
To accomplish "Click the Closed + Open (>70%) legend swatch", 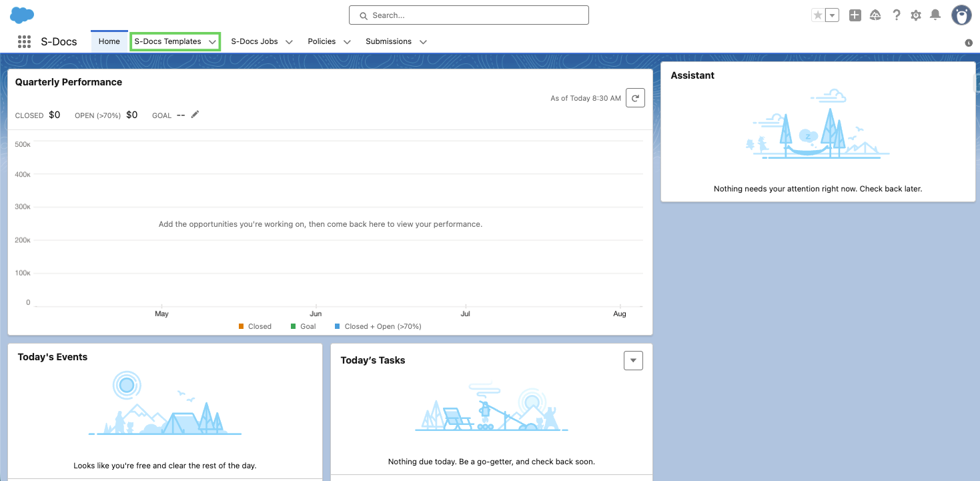I will pyautogui.click(x=338, y=326).
